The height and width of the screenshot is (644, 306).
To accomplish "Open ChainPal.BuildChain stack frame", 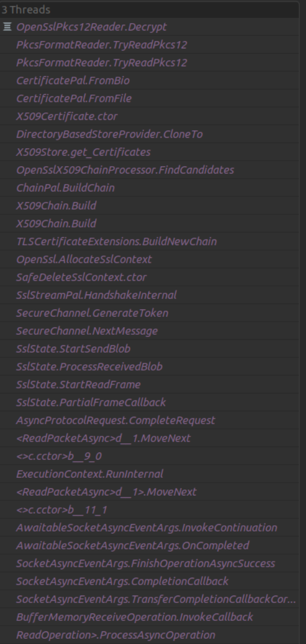I will 150,188.
